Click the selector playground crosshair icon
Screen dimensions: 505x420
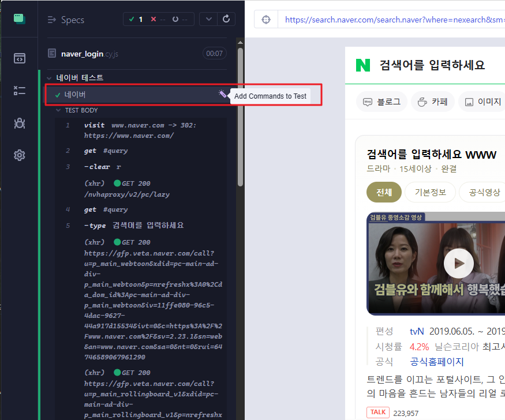click(266, 20)
